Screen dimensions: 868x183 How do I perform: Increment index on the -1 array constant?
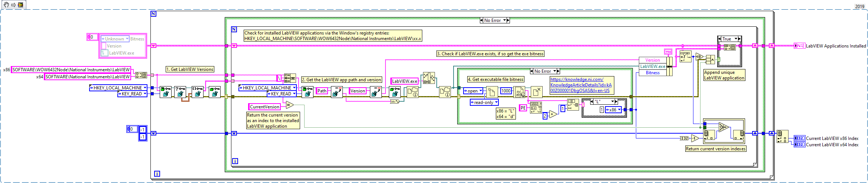pyautogui.click(x=128, y=128)
